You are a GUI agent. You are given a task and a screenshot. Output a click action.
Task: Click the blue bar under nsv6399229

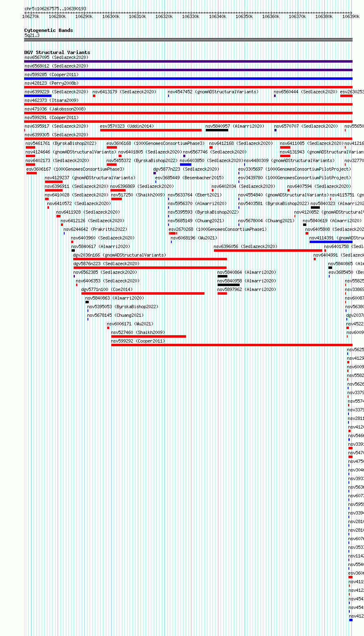(38, 96)
